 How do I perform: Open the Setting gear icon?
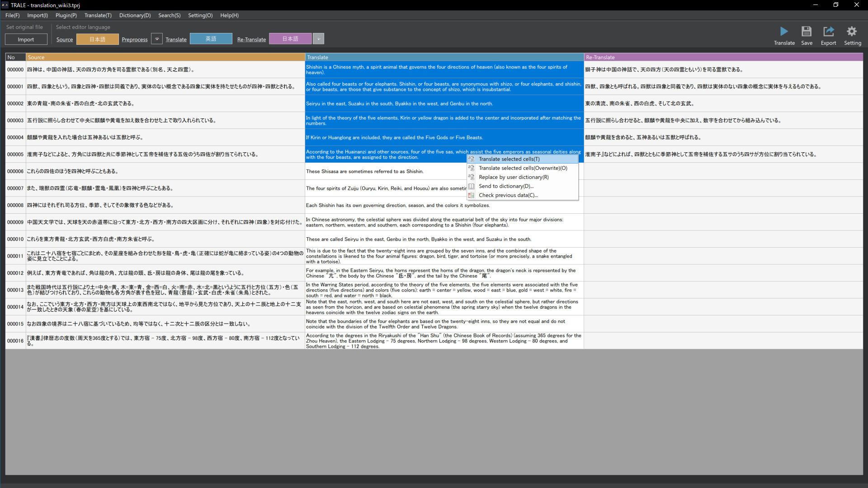[x=852, y=32]
